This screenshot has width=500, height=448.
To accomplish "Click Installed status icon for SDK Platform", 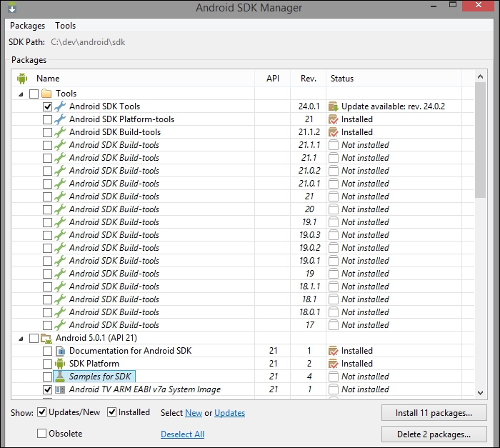I will (334, 364).
